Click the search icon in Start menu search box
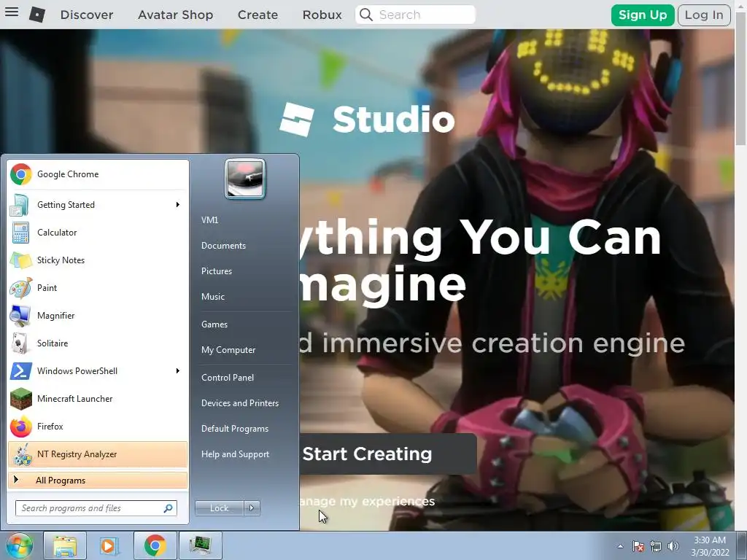747x560 pixels. [168, 508]
